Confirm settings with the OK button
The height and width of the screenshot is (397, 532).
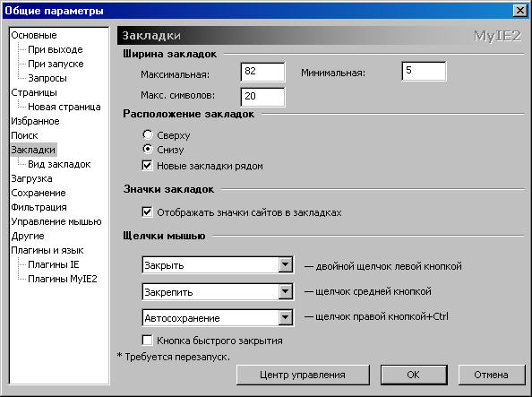pyautogui.click(x=413, y=375)
